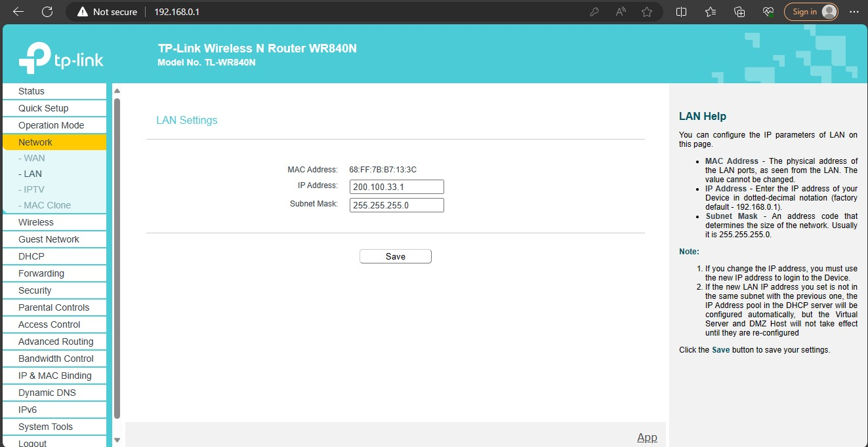Click the LAN Settings heading
The width and height of the screenshot is (868, 447).
pyautogui.click(x=187, y=121)
